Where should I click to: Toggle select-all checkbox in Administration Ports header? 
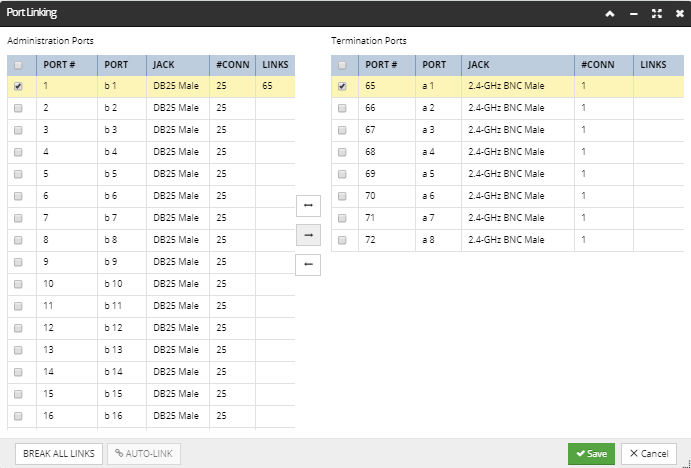[18, 65]
